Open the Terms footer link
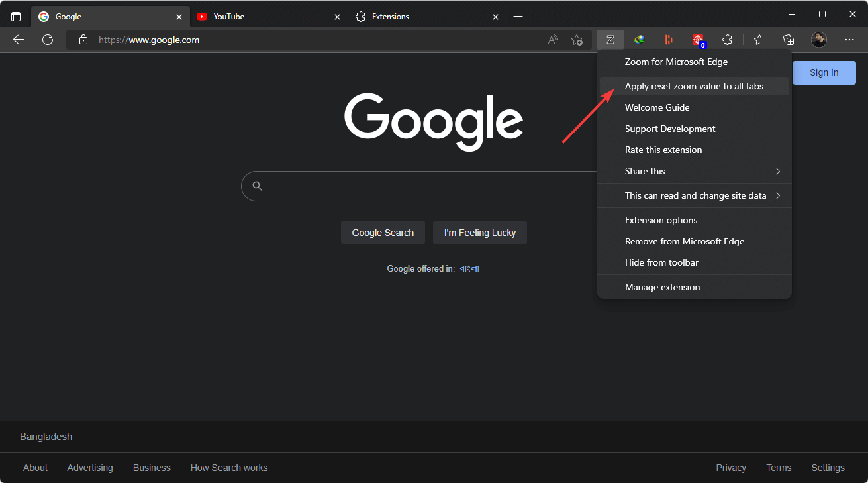The image size is (868, 483). coord(779,468)
